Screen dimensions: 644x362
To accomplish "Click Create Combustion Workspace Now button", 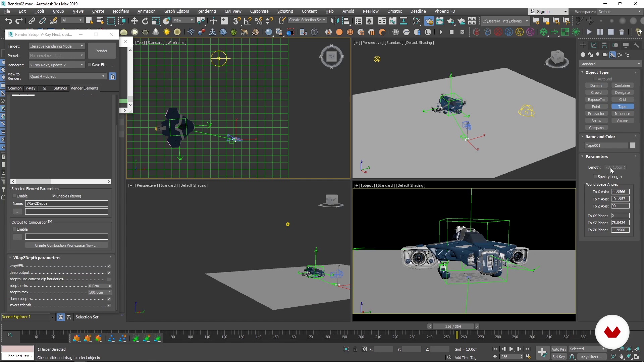I will coord(66,245).
